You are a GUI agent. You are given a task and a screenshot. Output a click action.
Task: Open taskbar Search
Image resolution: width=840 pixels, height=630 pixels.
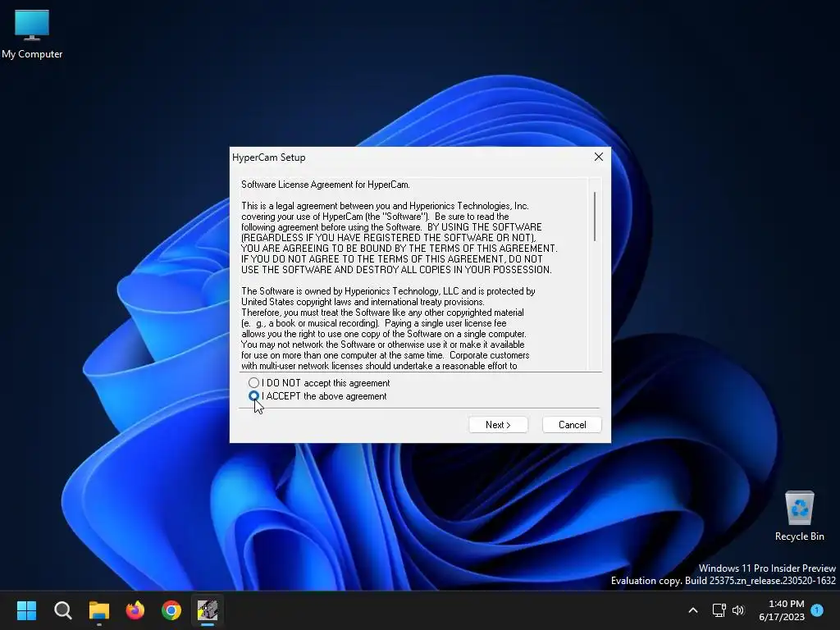pos(62,610)
